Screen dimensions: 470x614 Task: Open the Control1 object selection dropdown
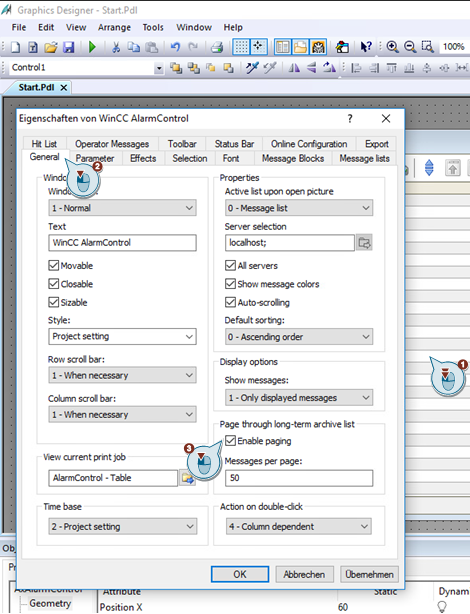pos(159,68)
